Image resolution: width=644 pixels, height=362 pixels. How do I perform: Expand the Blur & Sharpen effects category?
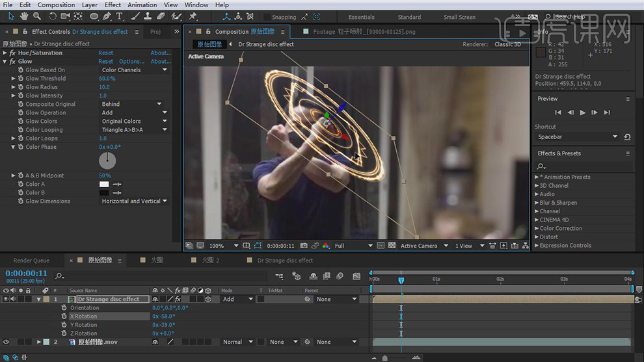click(537, 203)
